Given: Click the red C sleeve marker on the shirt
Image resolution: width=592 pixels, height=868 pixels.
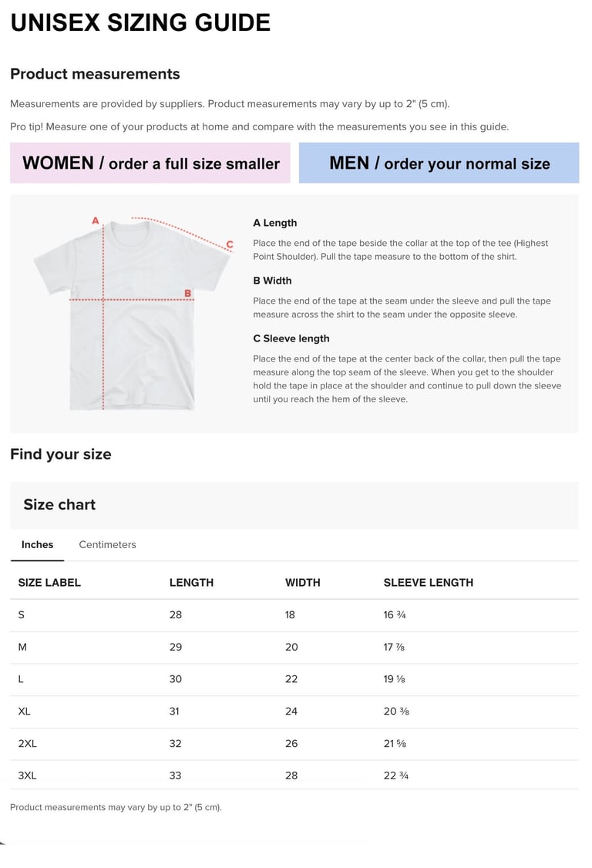Looking at the screenshot, I should [x=230, y=244].
